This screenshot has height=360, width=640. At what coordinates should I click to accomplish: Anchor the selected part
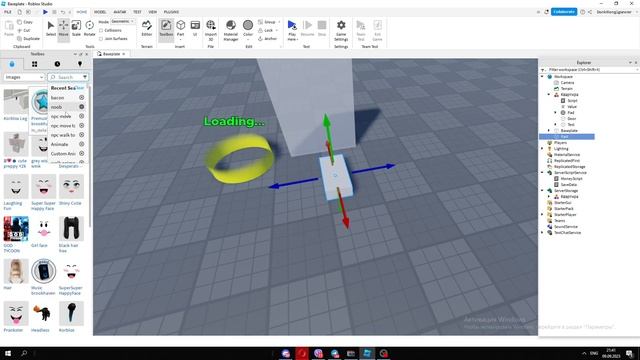pos(268,38)
